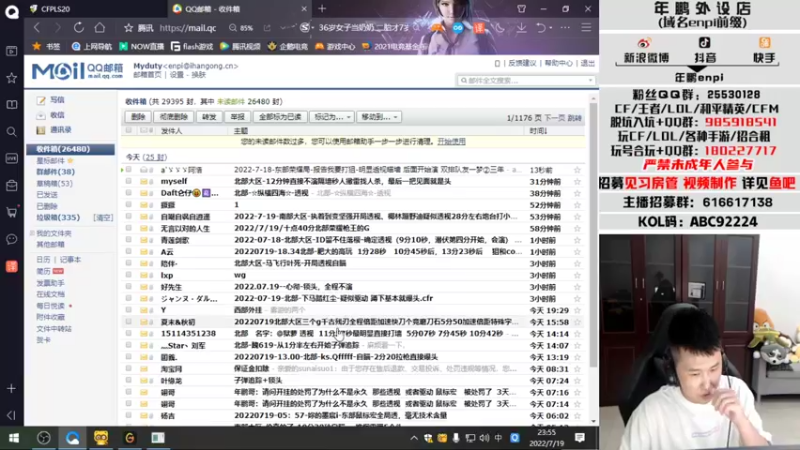Screen dimensions: 800x450
Task: Select checkbox for 15114351238 email
Action: click(x=129, y=333)
